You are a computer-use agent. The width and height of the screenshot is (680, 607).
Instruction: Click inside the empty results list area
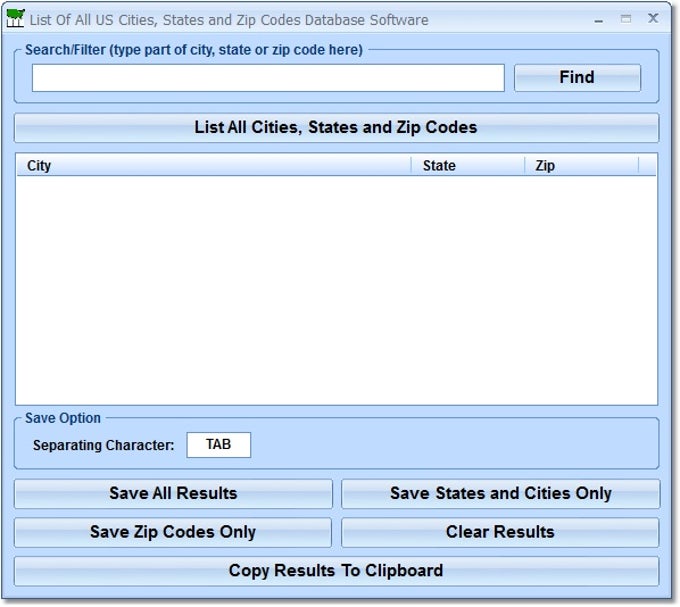click(x=336, y=290)
